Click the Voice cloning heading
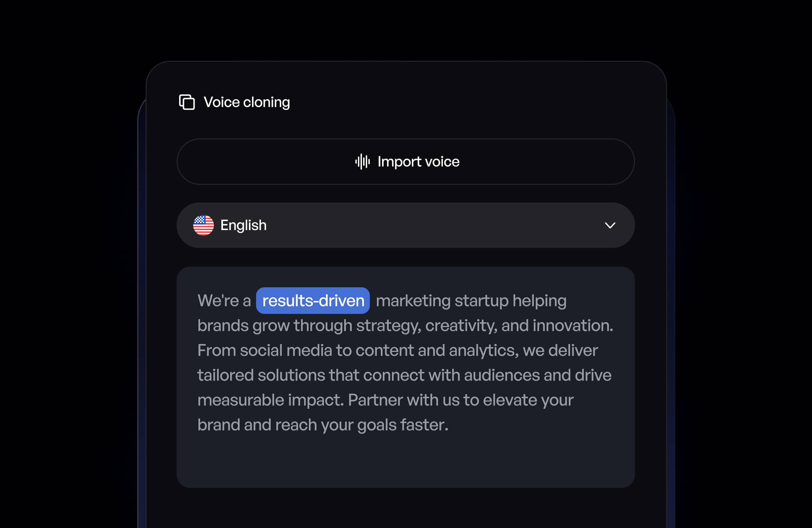 coord(246,102)
